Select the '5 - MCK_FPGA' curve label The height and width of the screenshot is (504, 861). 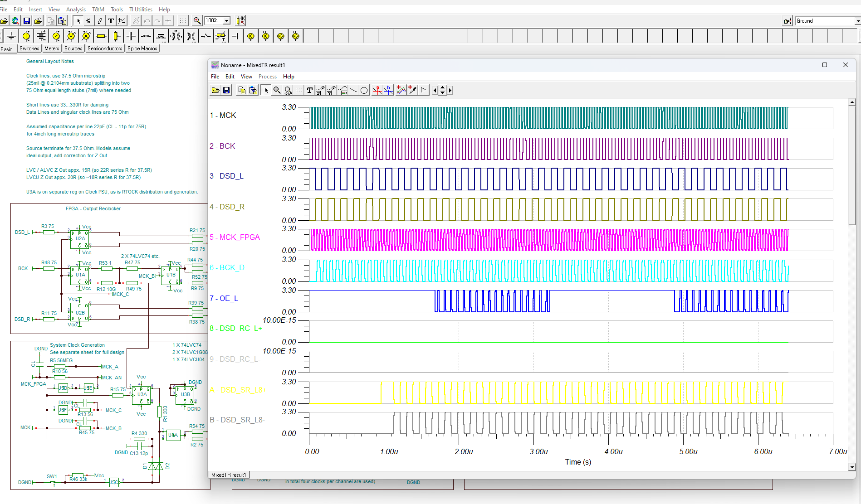pyautogui.click(x=235, y=237)
